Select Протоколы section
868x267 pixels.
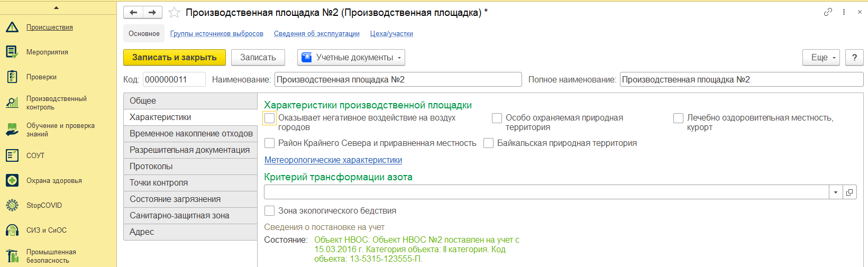click(x=190, y=166)
